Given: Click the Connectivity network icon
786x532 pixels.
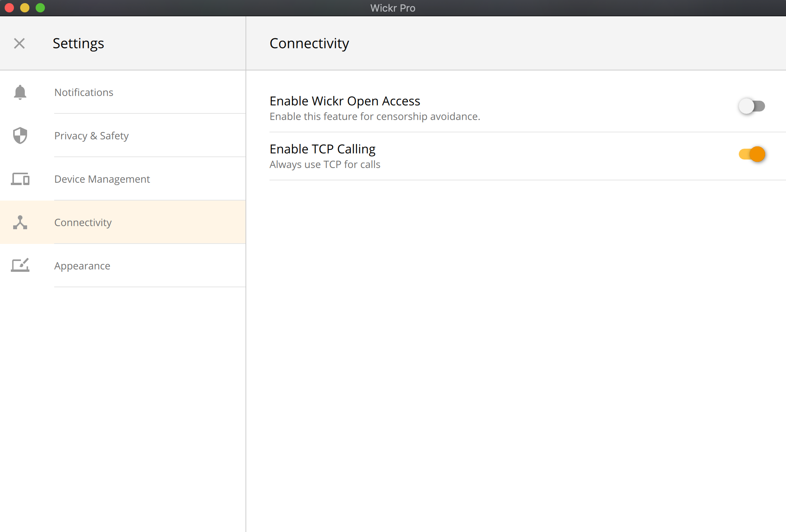Looking at the screenshot, I should [x=20, y=222].
